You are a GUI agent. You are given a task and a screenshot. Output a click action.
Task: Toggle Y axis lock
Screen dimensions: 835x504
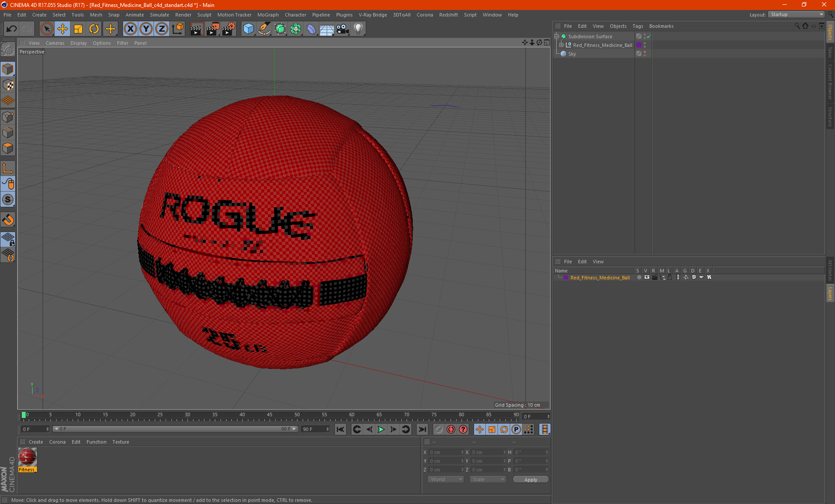(146, 29)
